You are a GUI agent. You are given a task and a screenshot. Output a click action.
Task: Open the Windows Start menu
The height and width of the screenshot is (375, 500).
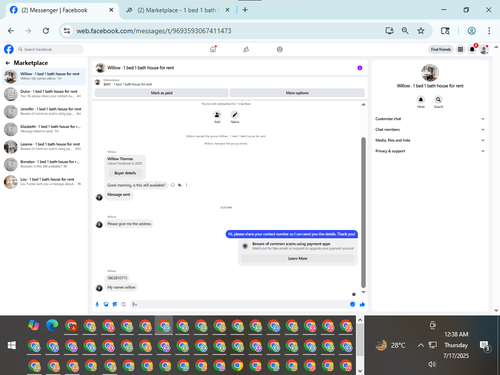pos(12,345)
